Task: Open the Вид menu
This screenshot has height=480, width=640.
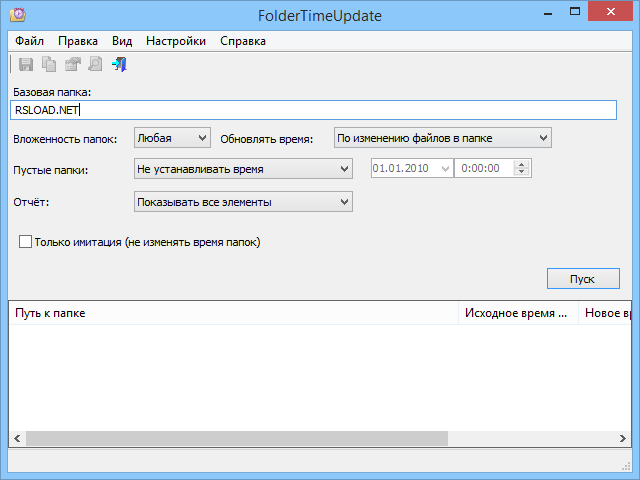Action: (122, 41)
